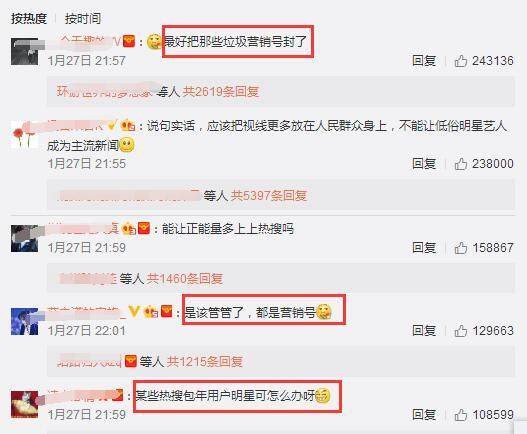Reply to the 1月27日 22:01 comment
Viewport: 527px width, 434px height.
[x=424, y=331]
